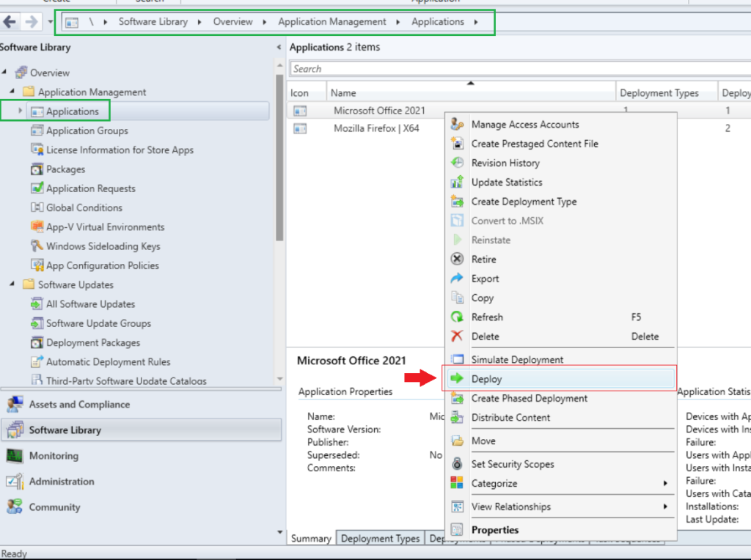Image resolution: width=751 pixels, height=560 pixels.
Task: Sort by the Deployment Types column header
Action: coord(667,92)
